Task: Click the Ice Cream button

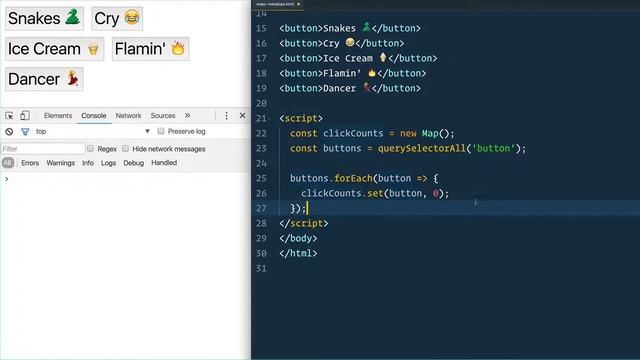Action: tap(54, 49)
